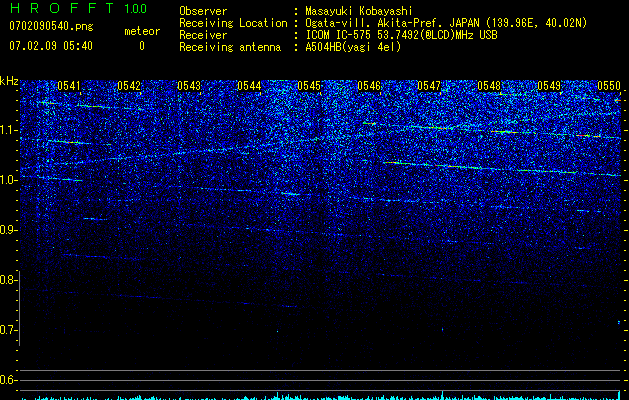The width and height of the screenshot is (629, 400).
Task: Click the Observer field label
Action: coord(203,11)
